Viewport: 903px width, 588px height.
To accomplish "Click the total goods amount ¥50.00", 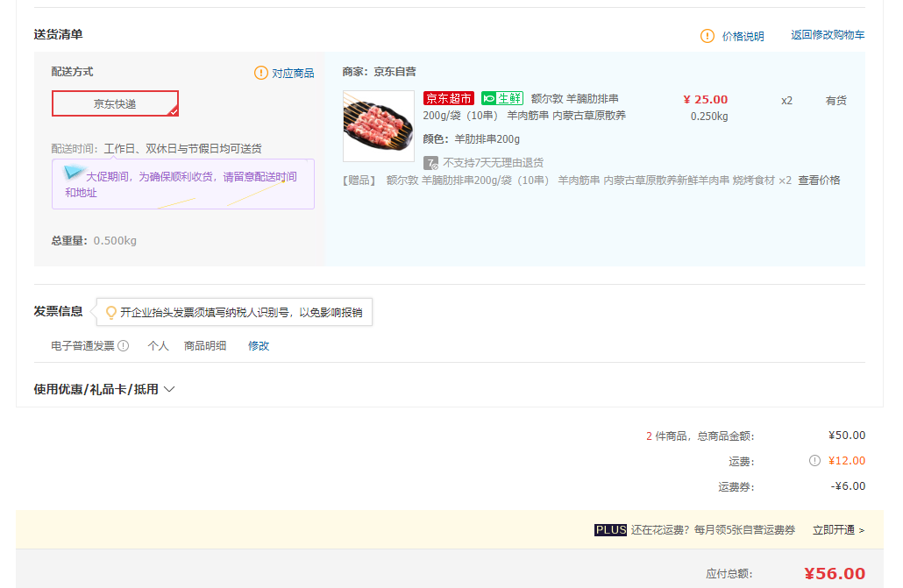I will [x=847, y=436].
